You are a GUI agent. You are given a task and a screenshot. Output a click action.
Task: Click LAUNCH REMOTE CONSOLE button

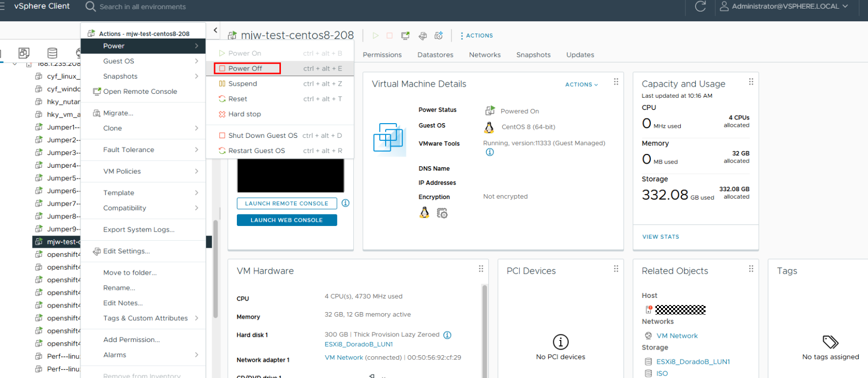pyautogui.click(x=286, y=203)
